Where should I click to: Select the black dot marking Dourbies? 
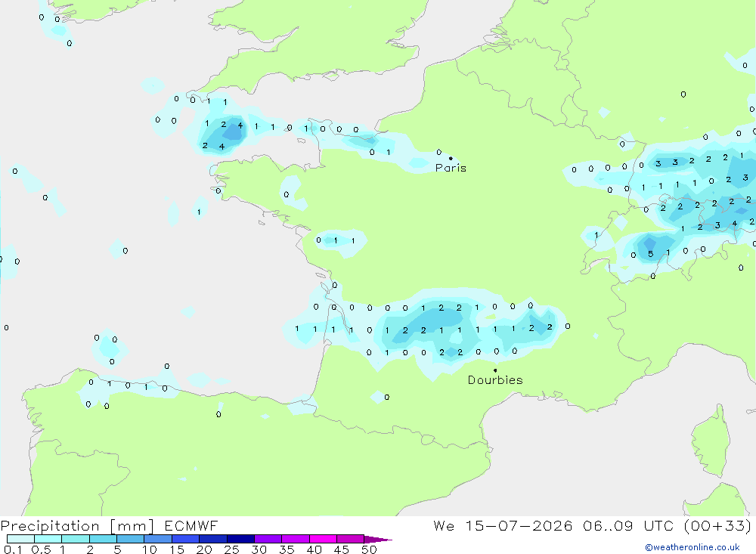pos(495,370)
